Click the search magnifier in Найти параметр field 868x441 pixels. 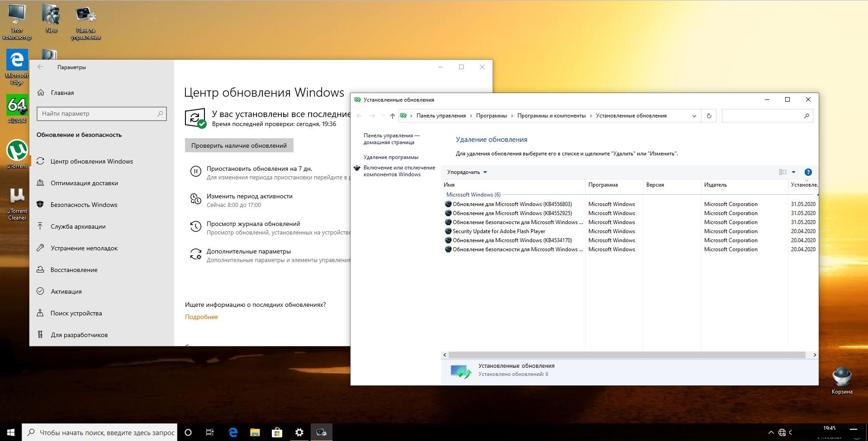click(x=160, y=114)
